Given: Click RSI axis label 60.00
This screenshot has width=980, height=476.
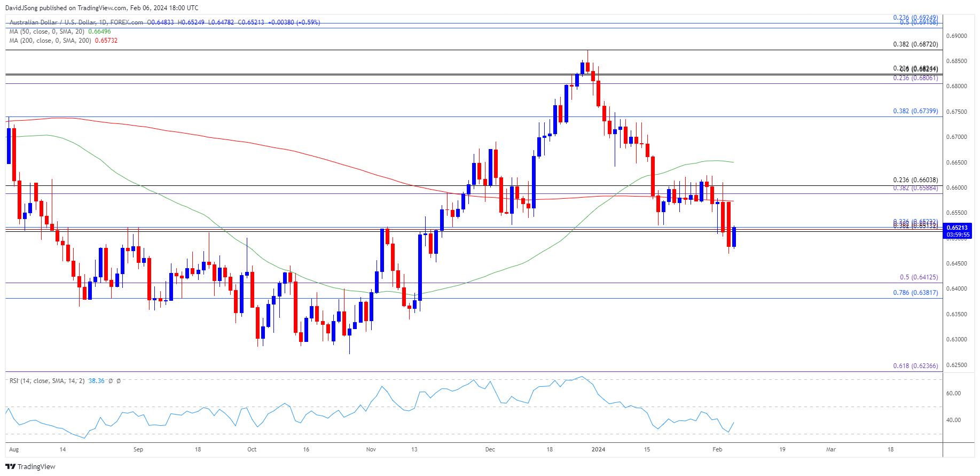Looking at the screenshot, I should point(953,393).
